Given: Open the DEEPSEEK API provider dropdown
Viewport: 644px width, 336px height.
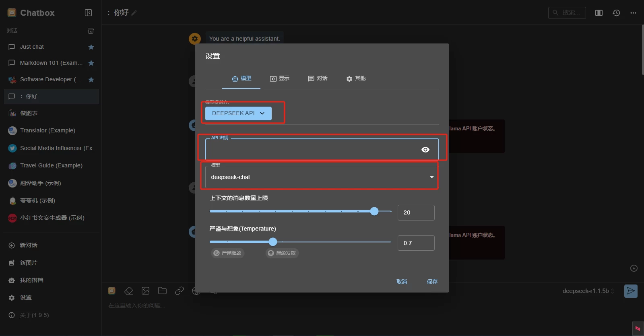Looking at the screenshot, I should (x=238, y=113).
